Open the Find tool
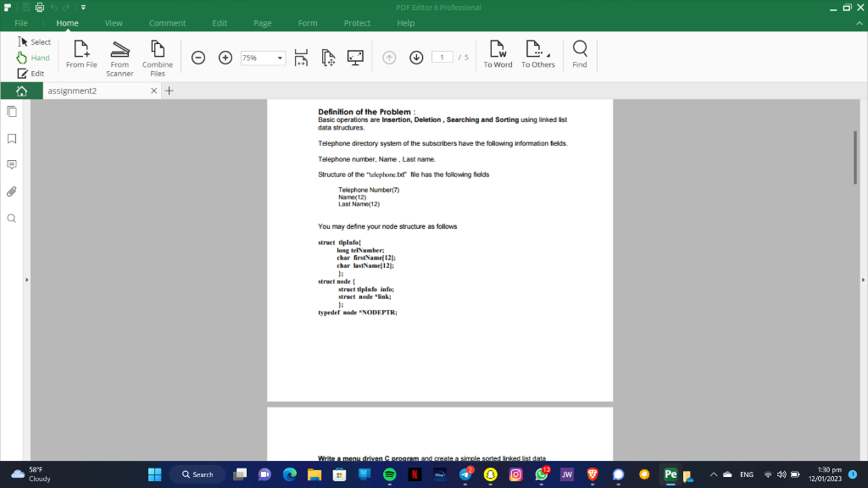This screenshot has width=868, height=488. click(580, 55)
